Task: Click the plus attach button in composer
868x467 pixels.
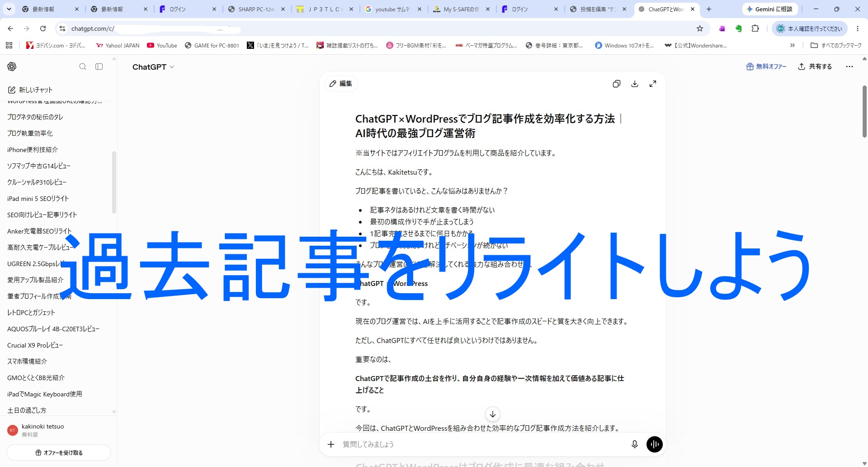Action: (331, 444)
